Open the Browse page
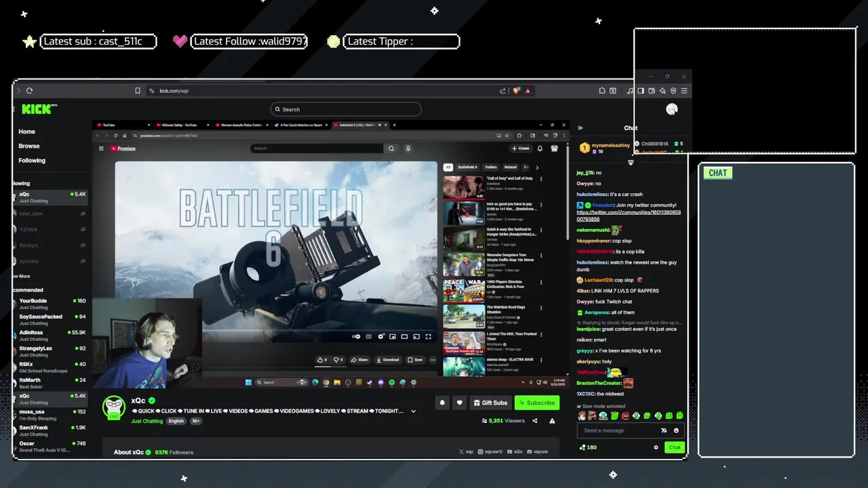 [29, 146]
